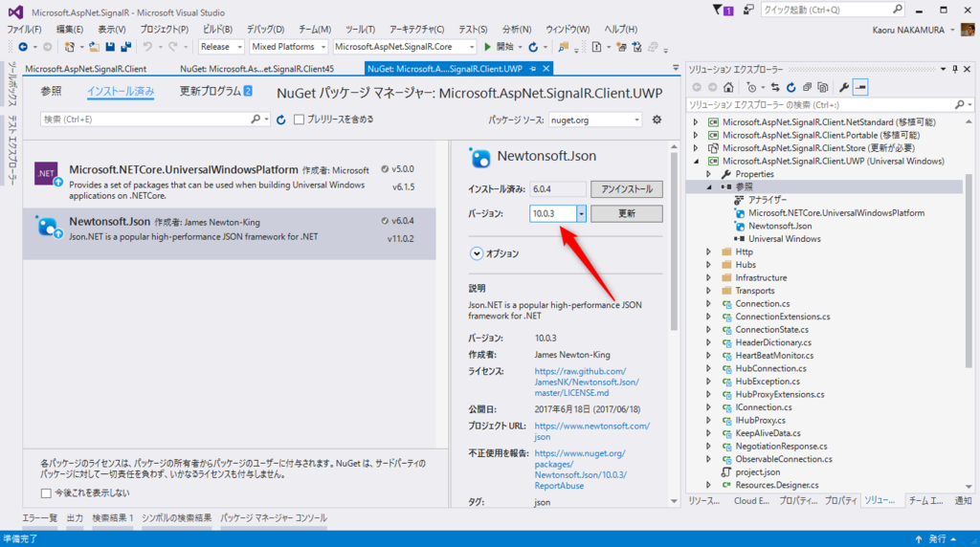Check the don't show again checkbox
This screenshot has width=980, height=547.
[x=46, y=493]
